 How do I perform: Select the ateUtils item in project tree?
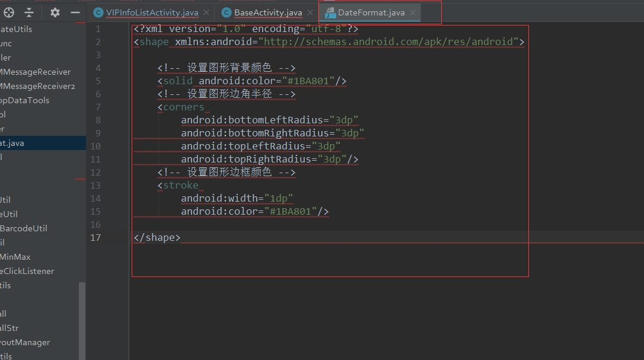pos(16,29)
